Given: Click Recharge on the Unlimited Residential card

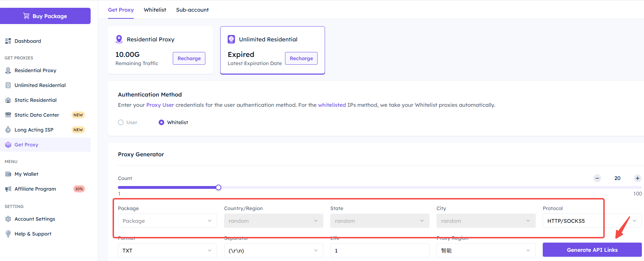Looking at the screenshot, I should coord(301,58).
